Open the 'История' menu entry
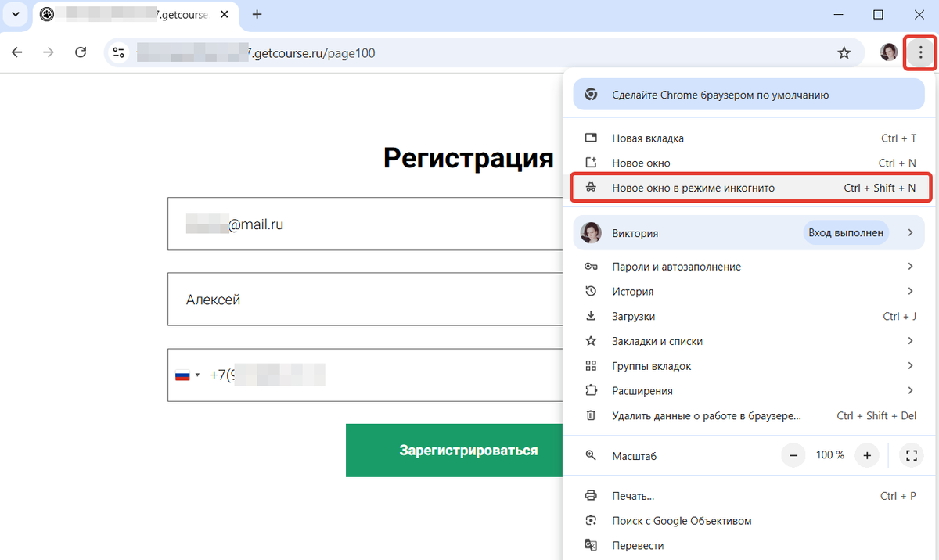The height and width of the screenshot is (560, 939). point(750,291)
